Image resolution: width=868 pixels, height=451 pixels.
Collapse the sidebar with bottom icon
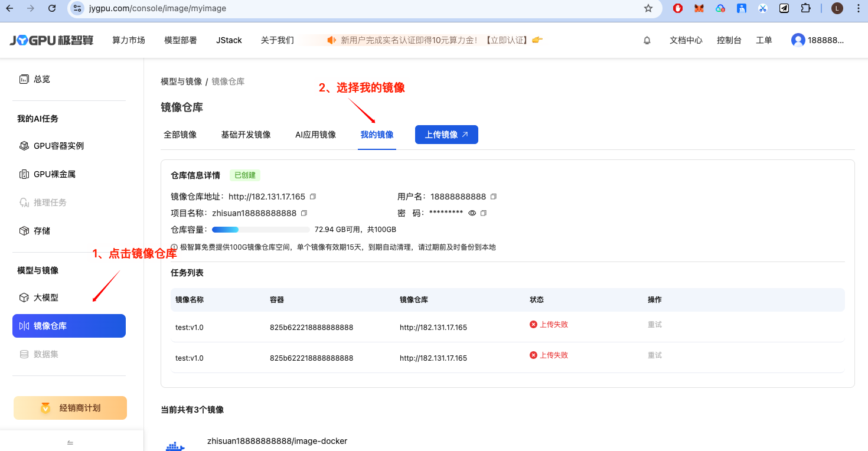tap(70, 442)
